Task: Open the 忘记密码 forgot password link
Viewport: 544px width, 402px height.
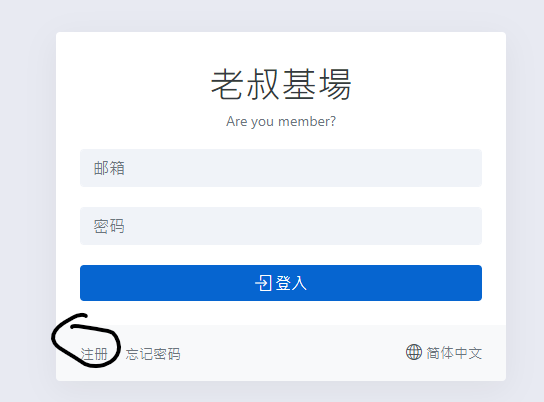Action: pyautogui.click(x=153, y=354)
